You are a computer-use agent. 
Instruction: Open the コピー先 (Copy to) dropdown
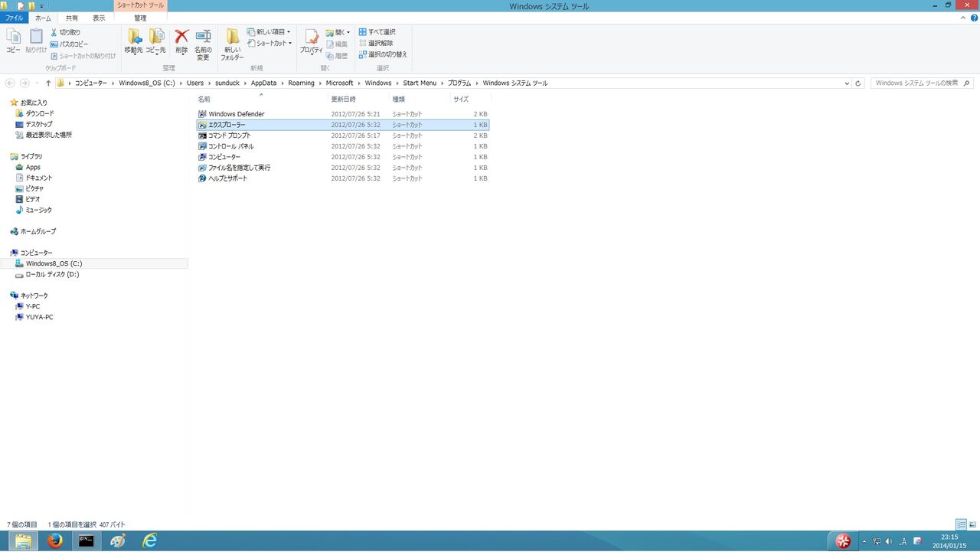(156, 41)
